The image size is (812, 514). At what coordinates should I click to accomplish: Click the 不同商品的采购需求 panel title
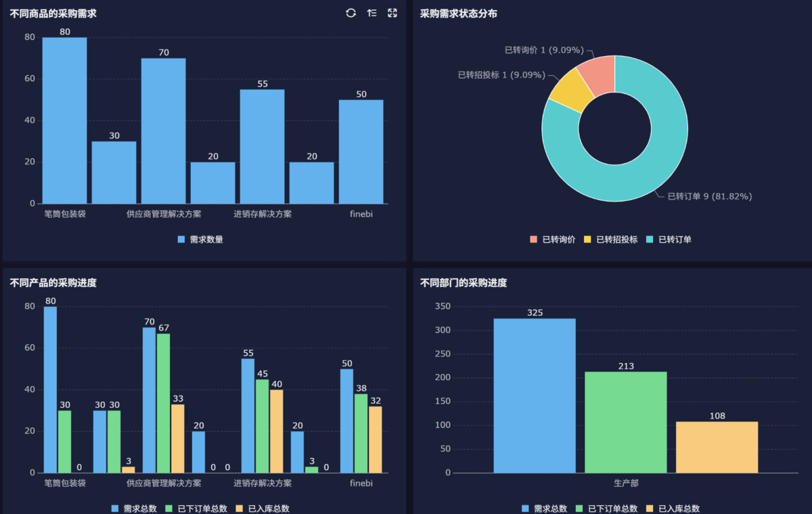click(53, 14)
